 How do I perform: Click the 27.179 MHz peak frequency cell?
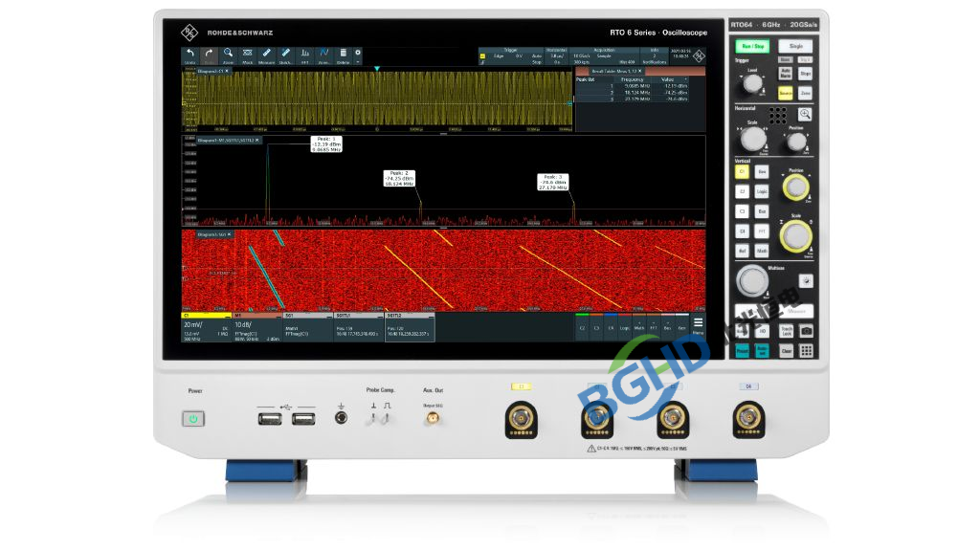pos(636,99)
